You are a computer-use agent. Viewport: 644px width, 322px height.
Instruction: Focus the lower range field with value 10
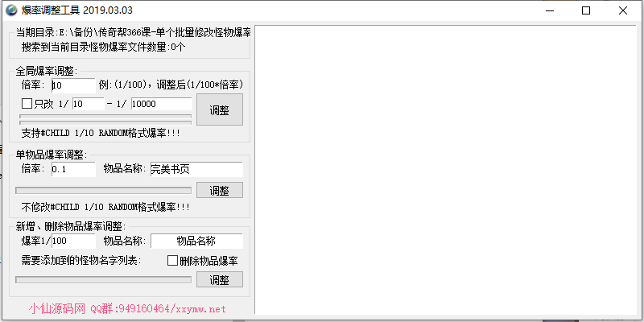pos(89,104)
